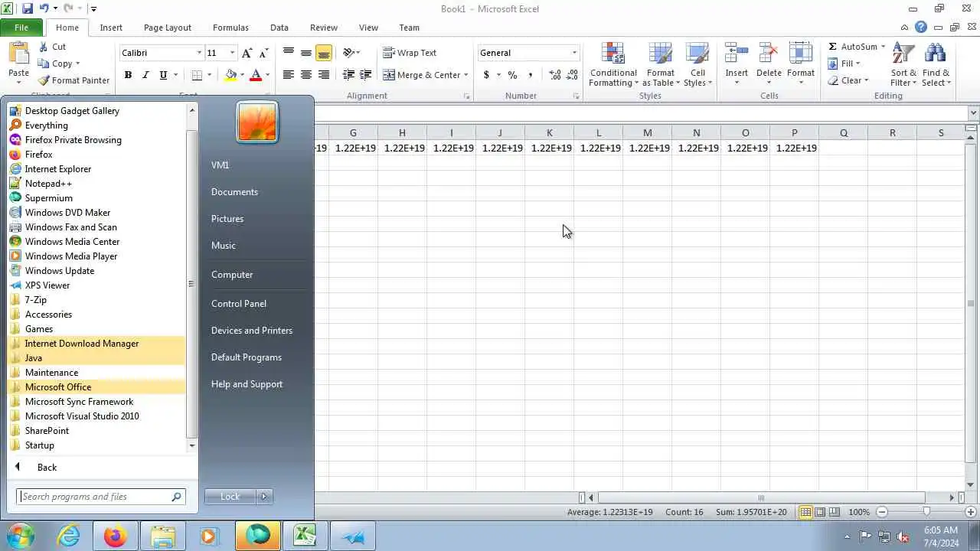Switch to the Insert tab
The height and width of the screenshot is (551, 980).
[111, 28]
